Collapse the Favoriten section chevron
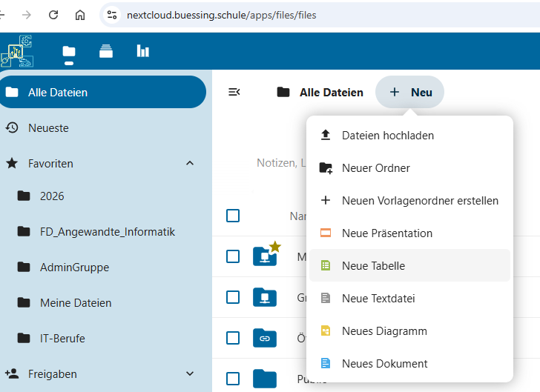The width and height of the screenshot is (540, 392). point(190,163)
